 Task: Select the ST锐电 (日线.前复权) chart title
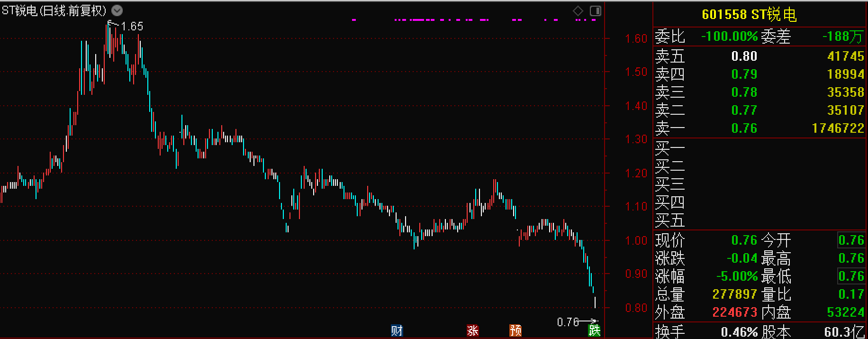coord(54,10)
